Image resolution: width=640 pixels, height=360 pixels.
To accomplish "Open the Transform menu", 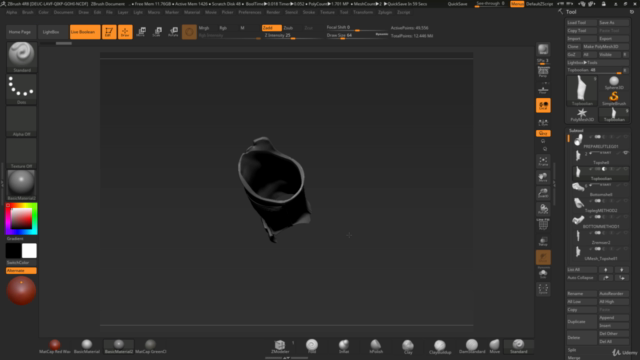I will (363, 12).
